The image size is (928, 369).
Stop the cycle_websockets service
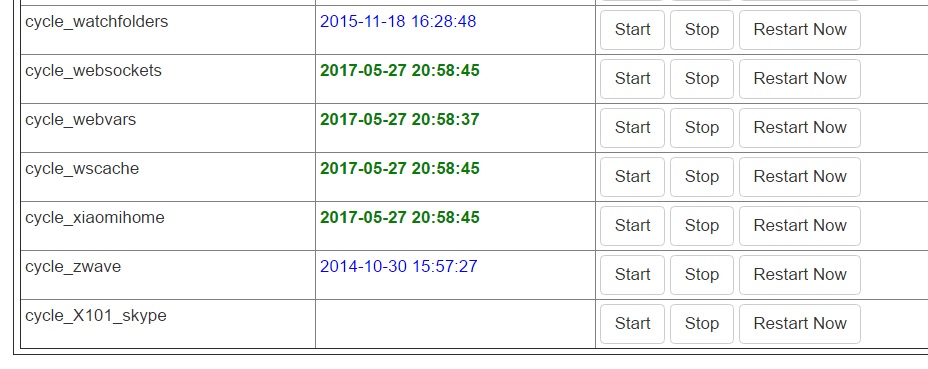coord(701,79)
